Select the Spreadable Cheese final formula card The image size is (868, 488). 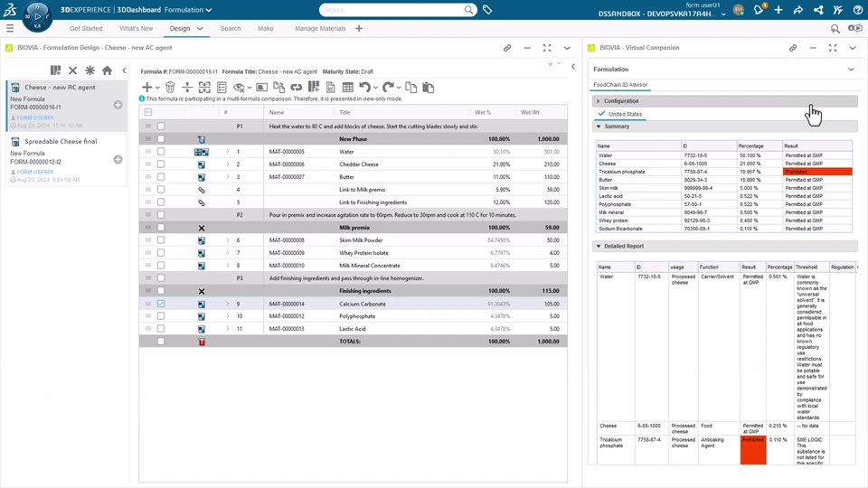(66, 160)
